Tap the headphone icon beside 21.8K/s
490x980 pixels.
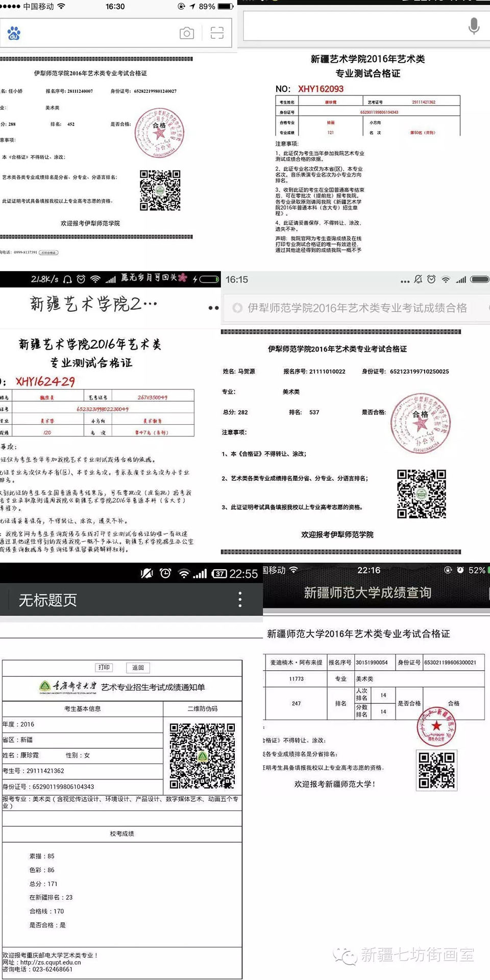click(x=67, y=279)
